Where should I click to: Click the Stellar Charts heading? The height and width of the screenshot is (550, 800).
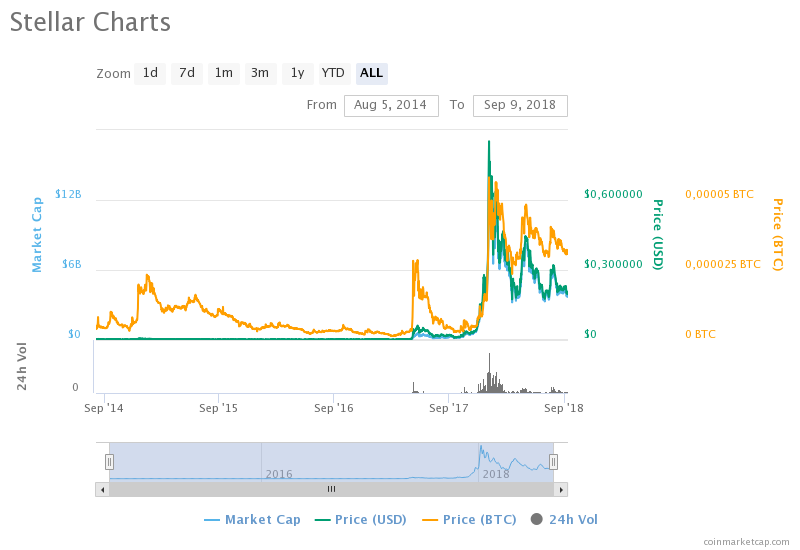coord(90,22)
